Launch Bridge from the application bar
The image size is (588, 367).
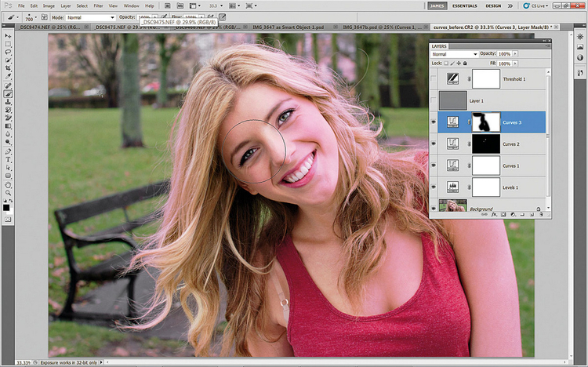click(x=168, y=5)
